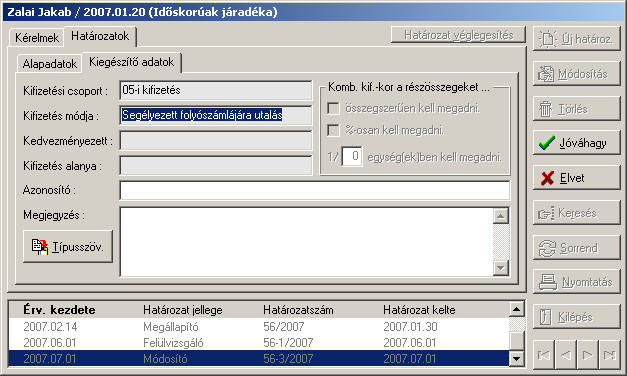Click the Határozat jellege column header
627x376 pixels.
click(x=183, y=310)
